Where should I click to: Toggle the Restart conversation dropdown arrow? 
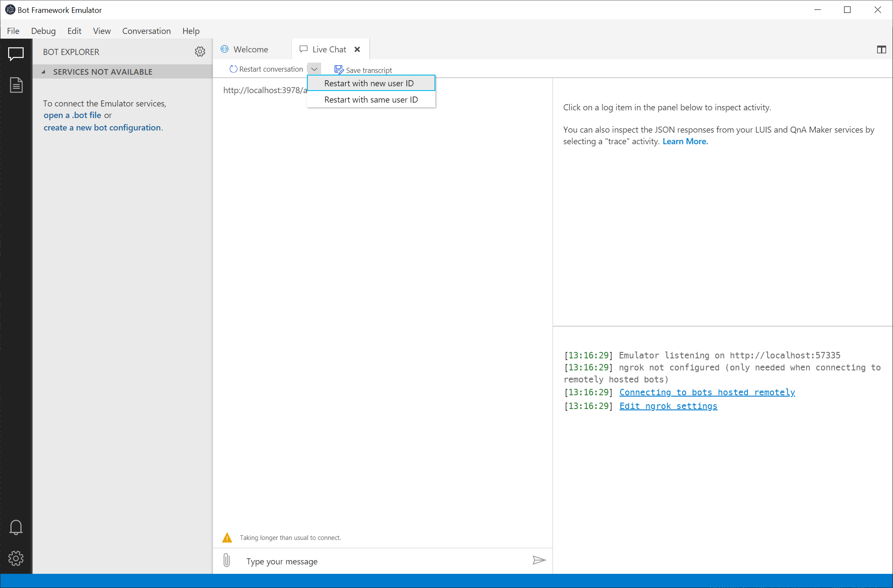(x=314, y=69)
